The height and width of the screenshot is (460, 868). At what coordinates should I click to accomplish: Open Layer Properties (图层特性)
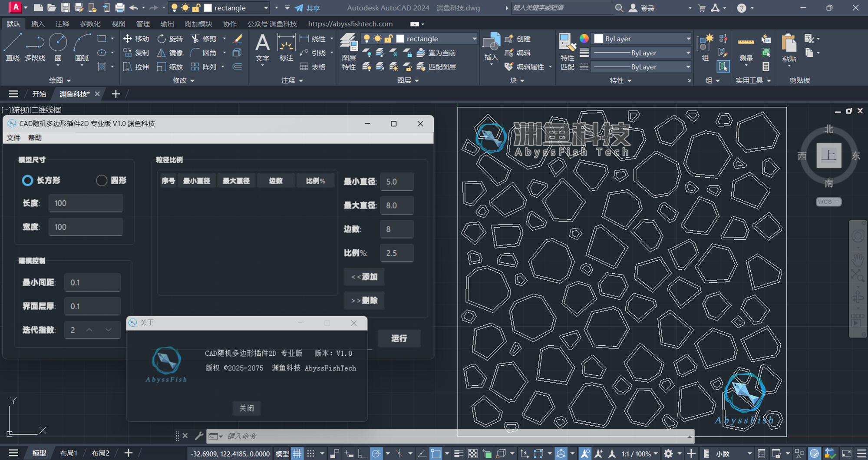[x=349, y=51]
